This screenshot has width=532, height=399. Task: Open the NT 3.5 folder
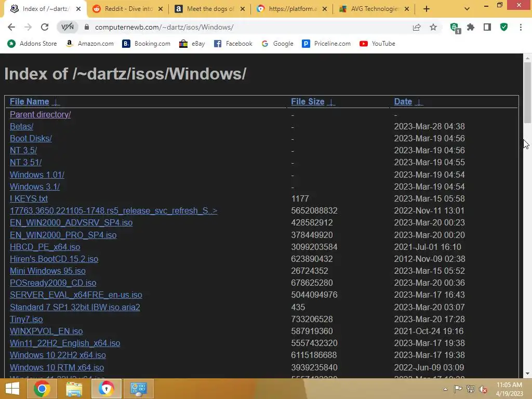point(23,150)
